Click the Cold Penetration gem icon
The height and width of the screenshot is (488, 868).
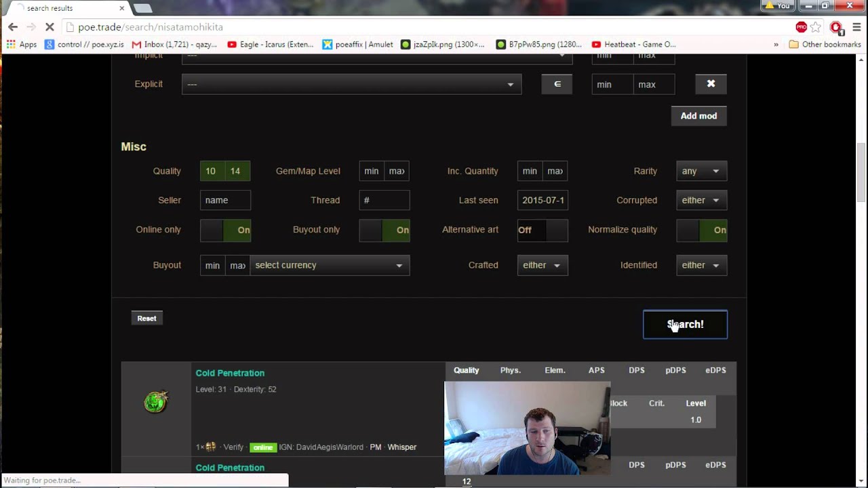click(156, 403)
